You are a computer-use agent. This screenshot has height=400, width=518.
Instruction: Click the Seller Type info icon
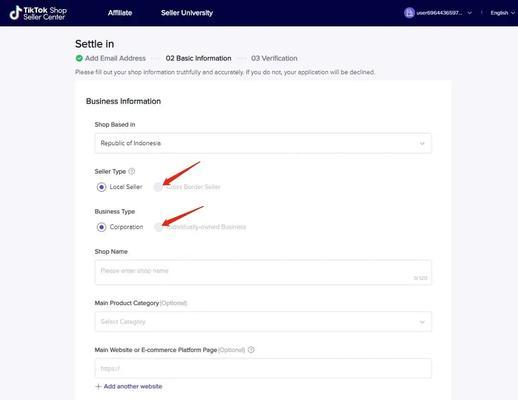(x=132, y=171)
